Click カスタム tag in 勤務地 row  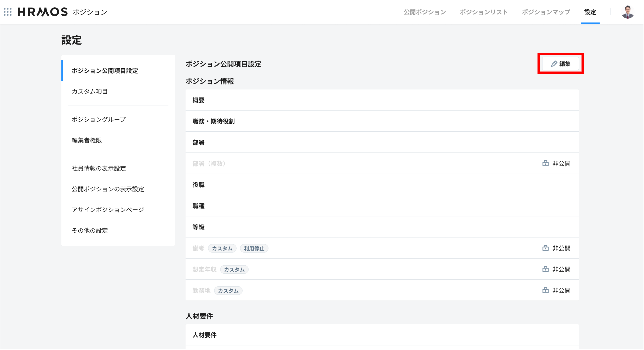[228, 291]
